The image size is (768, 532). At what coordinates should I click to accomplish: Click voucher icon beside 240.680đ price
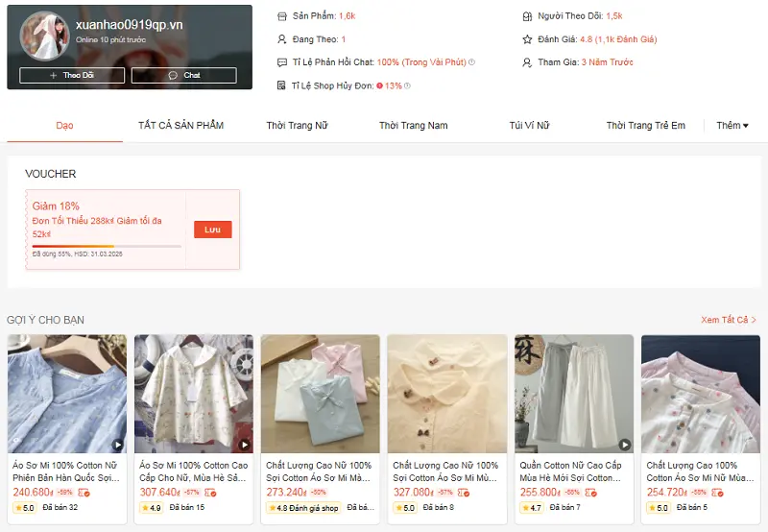click(84, 493)
